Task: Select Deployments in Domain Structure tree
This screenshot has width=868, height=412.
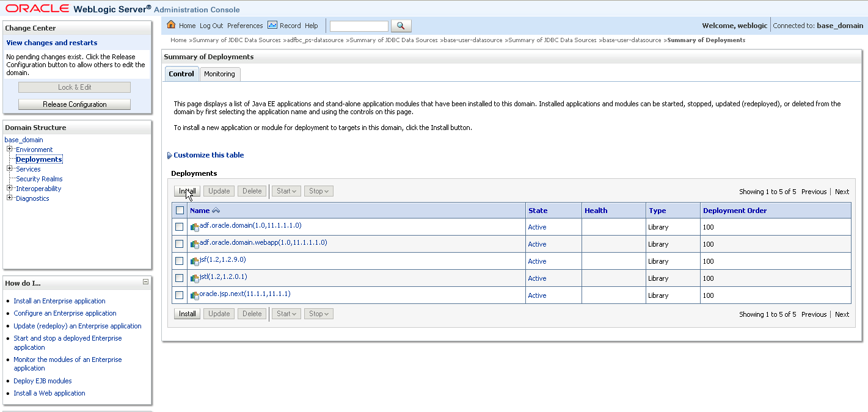Action: pyautogui.click(x=39, y=159)
